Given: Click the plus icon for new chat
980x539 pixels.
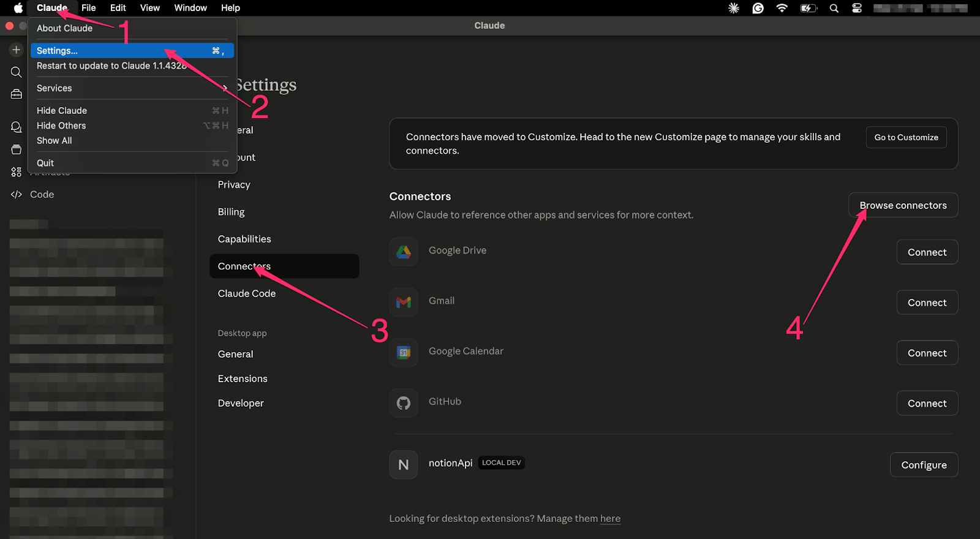Looking at the screenshot, I should (17, 50).
